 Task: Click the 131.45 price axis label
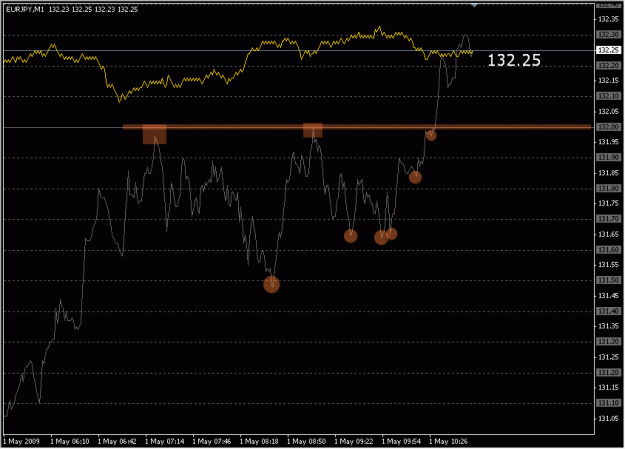tap(609, 295)
